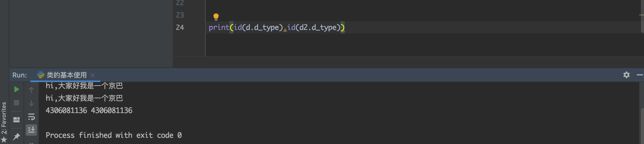Open the 2: Favorites side tool window
This screenshot has height=144, width=644.
click(4, 118)
